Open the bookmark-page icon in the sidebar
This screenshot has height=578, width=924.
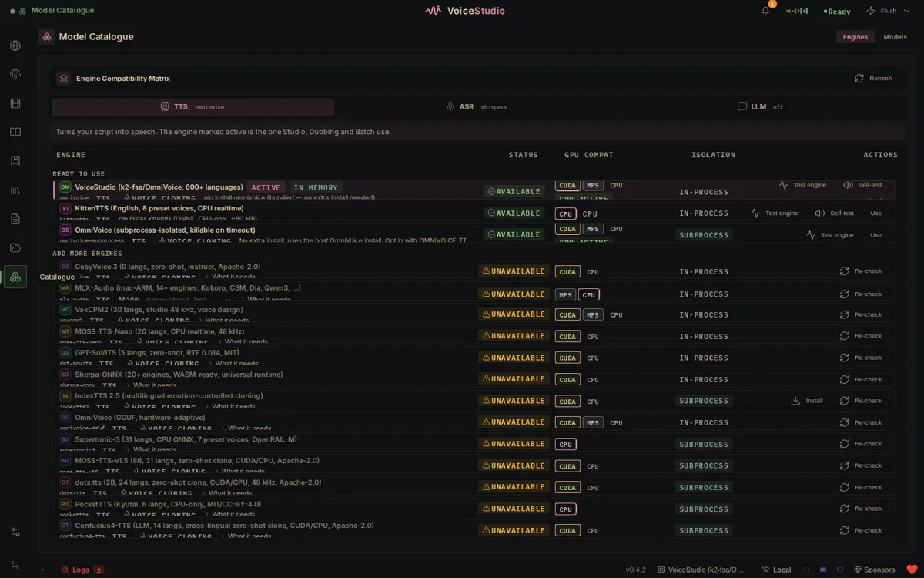point(15,161)
